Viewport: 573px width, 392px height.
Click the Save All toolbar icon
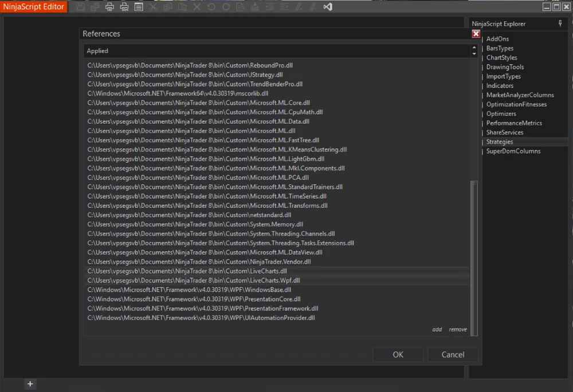click(95, 7)
